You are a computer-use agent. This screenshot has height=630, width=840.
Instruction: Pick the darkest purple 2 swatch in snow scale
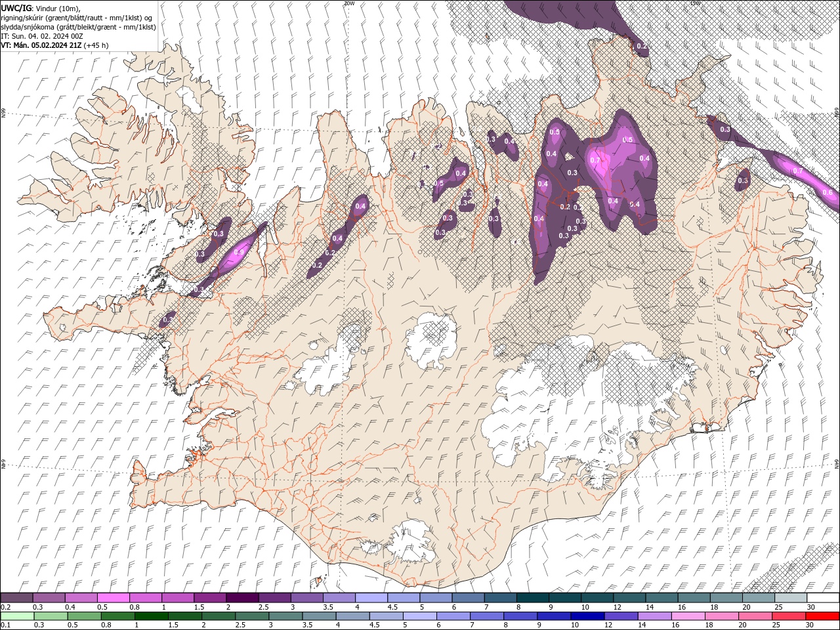(x=242, y=598)
